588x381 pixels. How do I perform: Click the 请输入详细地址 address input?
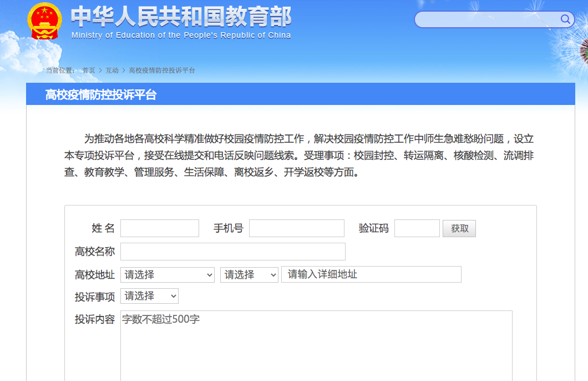pyautogui.click(x=371, y=274)
